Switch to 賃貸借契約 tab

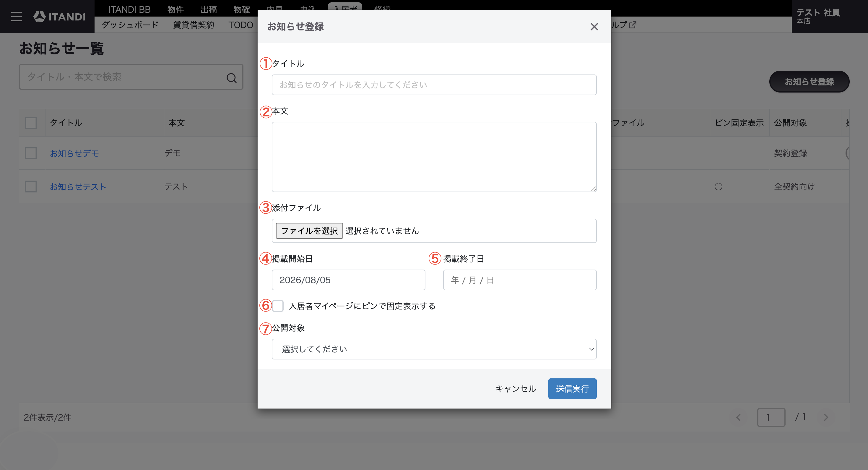(x=194, y=25)
